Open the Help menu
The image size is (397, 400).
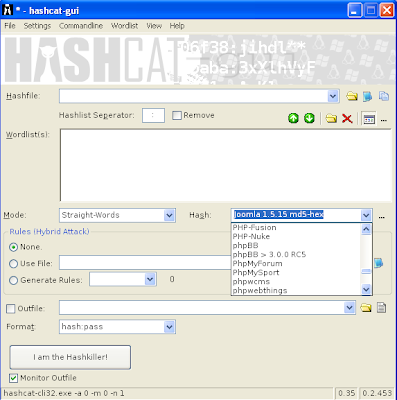pyautogui.click(x=177, y=26)
